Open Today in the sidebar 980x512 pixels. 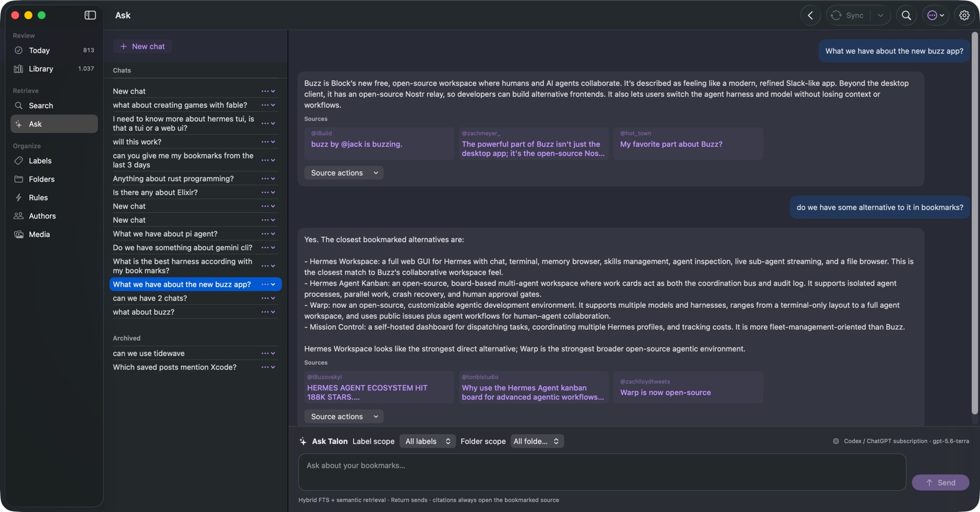tap(54, 51)
